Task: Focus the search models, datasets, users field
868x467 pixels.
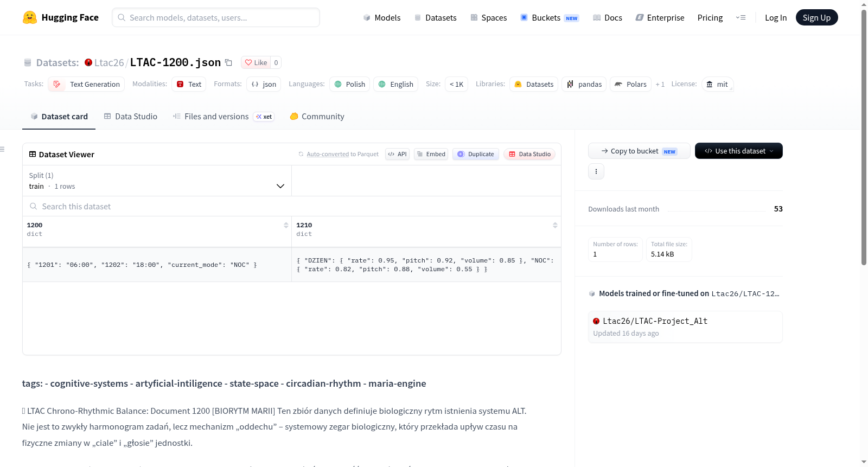Action: (216, 17)
